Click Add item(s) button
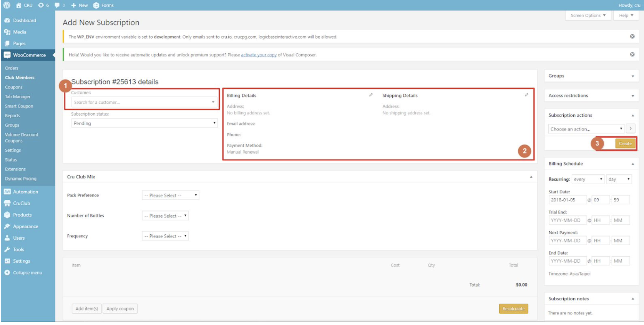Viewport: 644px width, 325px height. [x=86, y=308]
